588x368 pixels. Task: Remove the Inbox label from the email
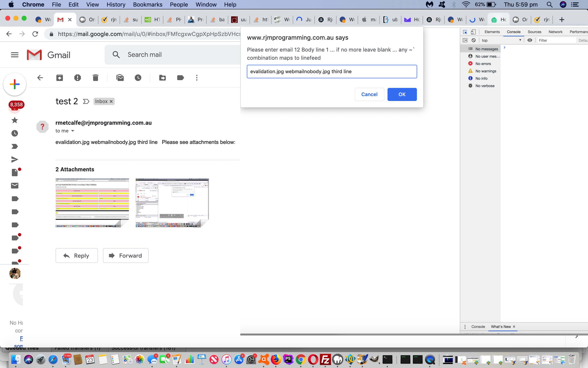[x=111, y=101]
